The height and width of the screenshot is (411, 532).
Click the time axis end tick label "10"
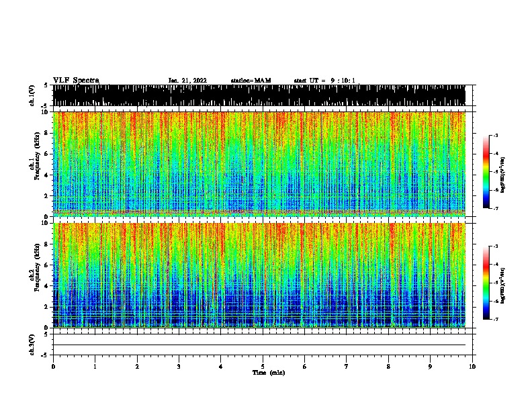(x=472, y=367)
